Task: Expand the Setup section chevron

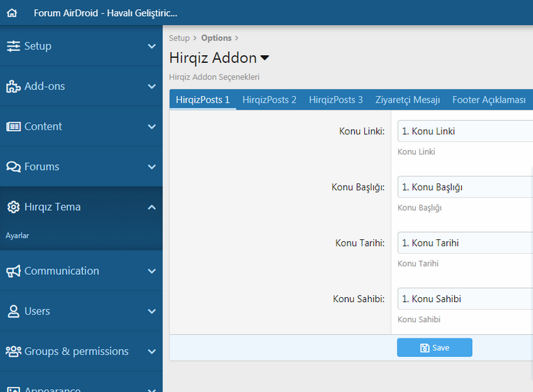Action: coord(152,46)
